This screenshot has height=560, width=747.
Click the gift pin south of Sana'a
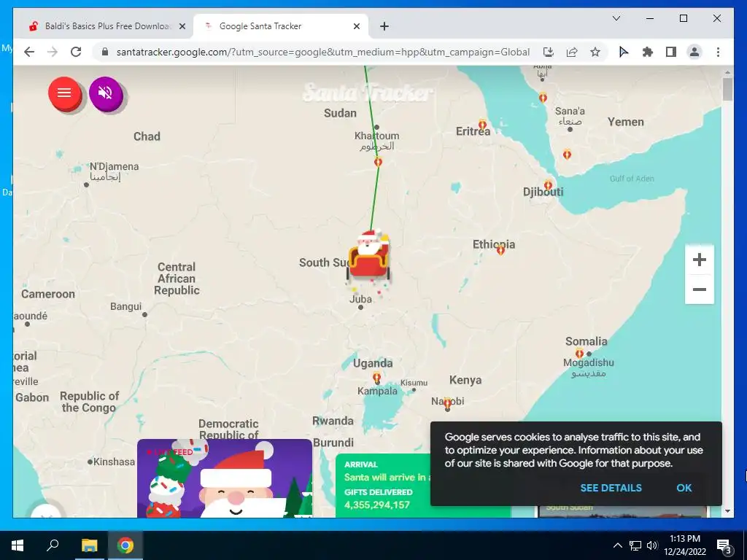(x=567, y=155)
